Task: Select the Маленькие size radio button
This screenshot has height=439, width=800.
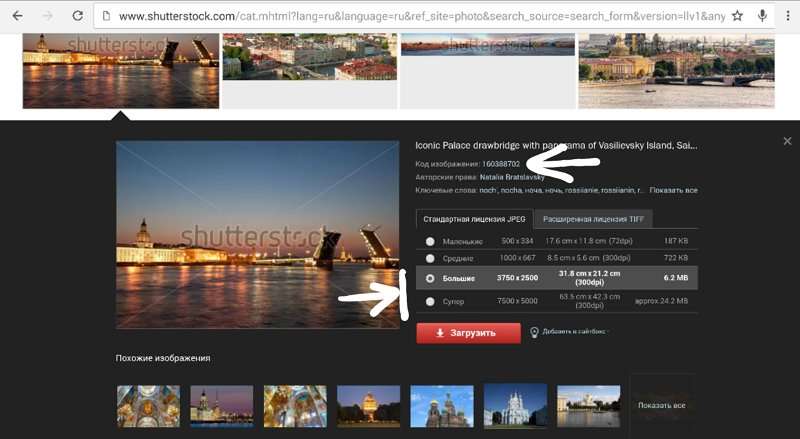Action: coord(430,241)
